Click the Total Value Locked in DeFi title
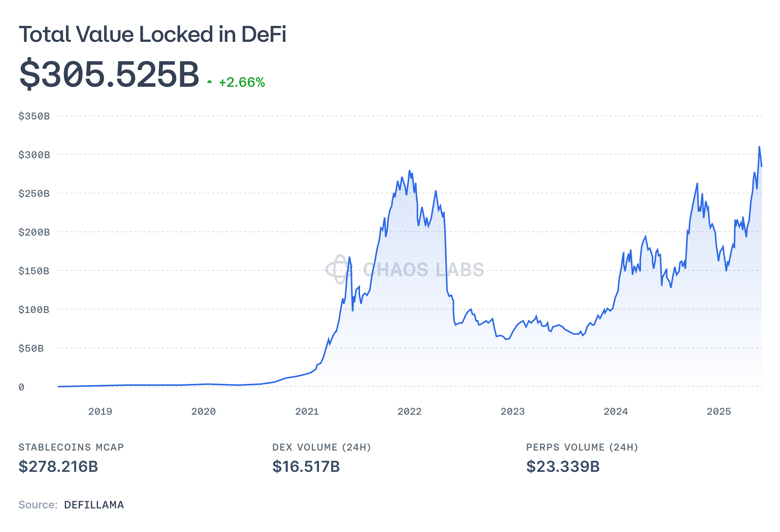The height and width of the screenshot is (532, 780). (152, 34)
